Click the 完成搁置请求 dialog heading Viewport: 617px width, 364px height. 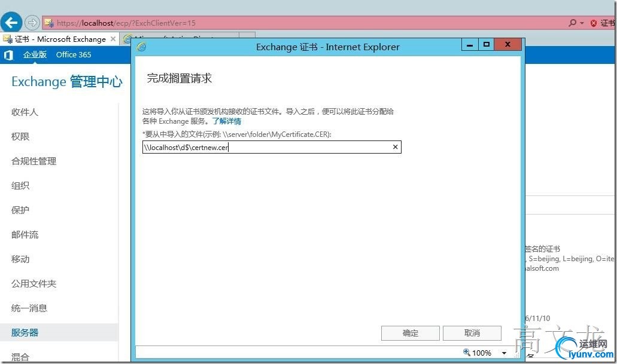point(180,78)
